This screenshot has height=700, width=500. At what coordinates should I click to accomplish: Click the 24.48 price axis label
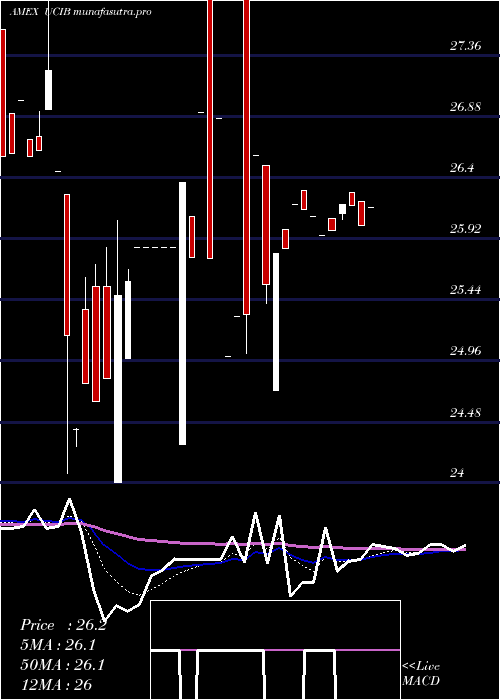click(x=466, y=412)
